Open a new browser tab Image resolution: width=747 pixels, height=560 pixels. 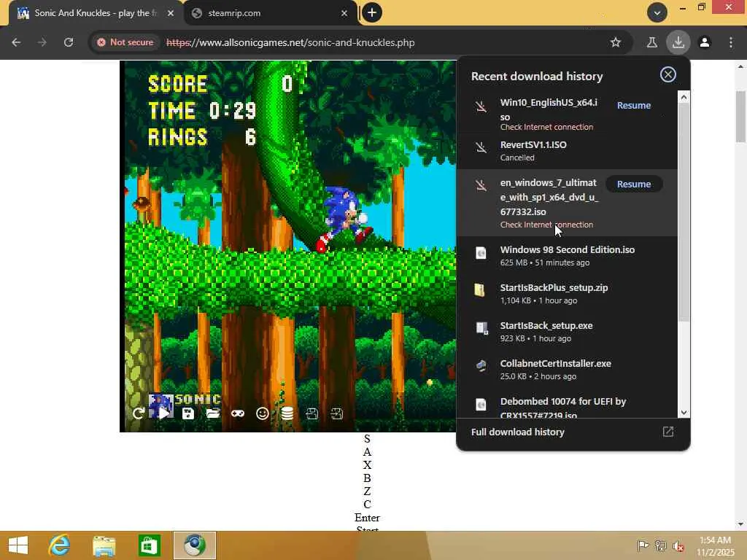pyautogui.click(x=372, y=12)
